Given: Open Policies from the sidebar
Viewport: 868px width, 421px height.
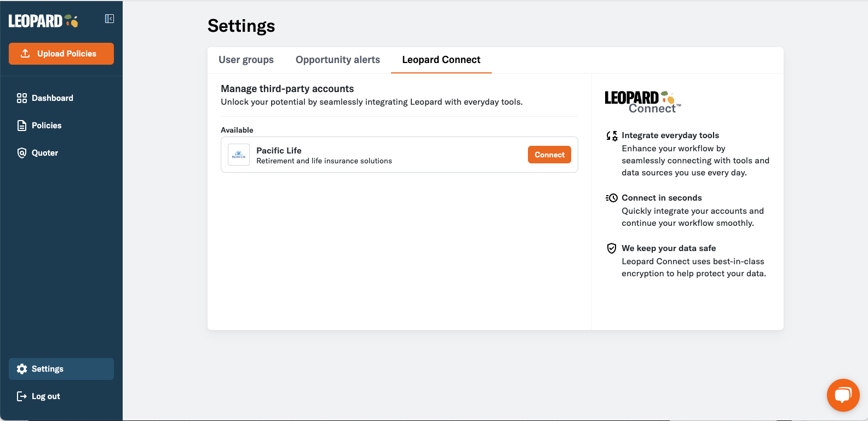Looking at the screenshot, I should click(47, 126).
